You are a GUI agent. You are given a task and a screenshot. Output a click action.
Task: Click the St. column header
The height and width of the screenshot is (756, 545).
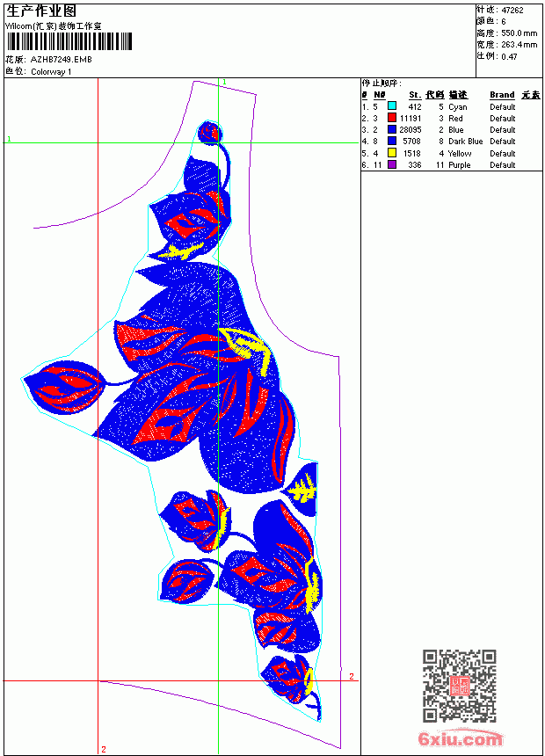415,95
